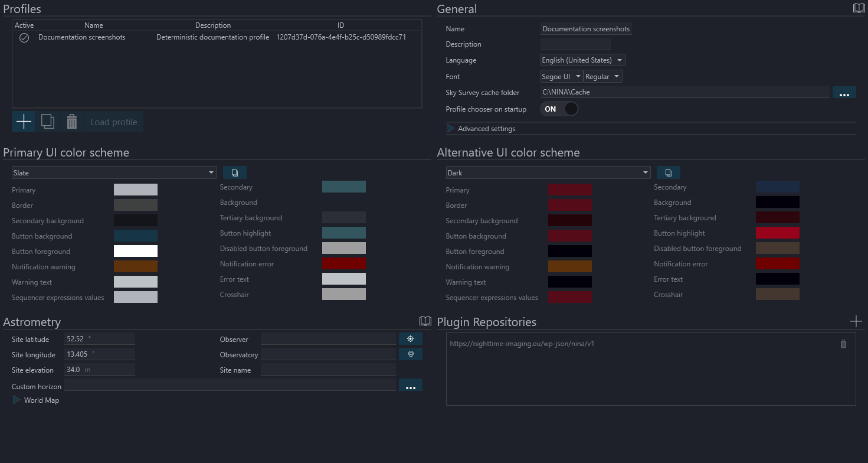Screen dimensions: 868x463
Task: Edit the Site elevation field
Action: [100, 370]
